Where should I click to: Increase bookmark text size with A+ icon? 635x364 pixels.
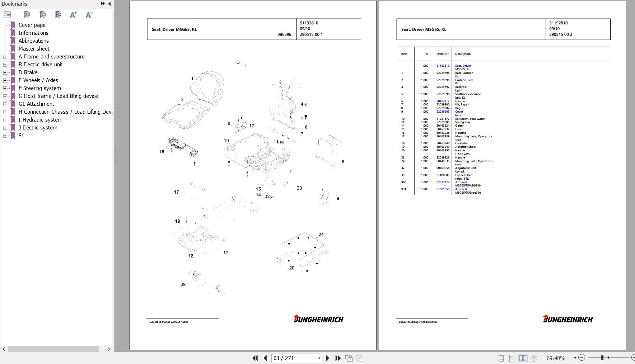74,15
